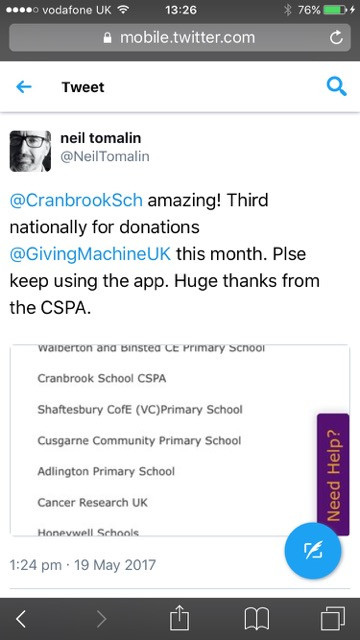Open neil tomalin profile picture
Image resolution: width=360 pixels, height=640 pixels.
[x=30, y=151]
